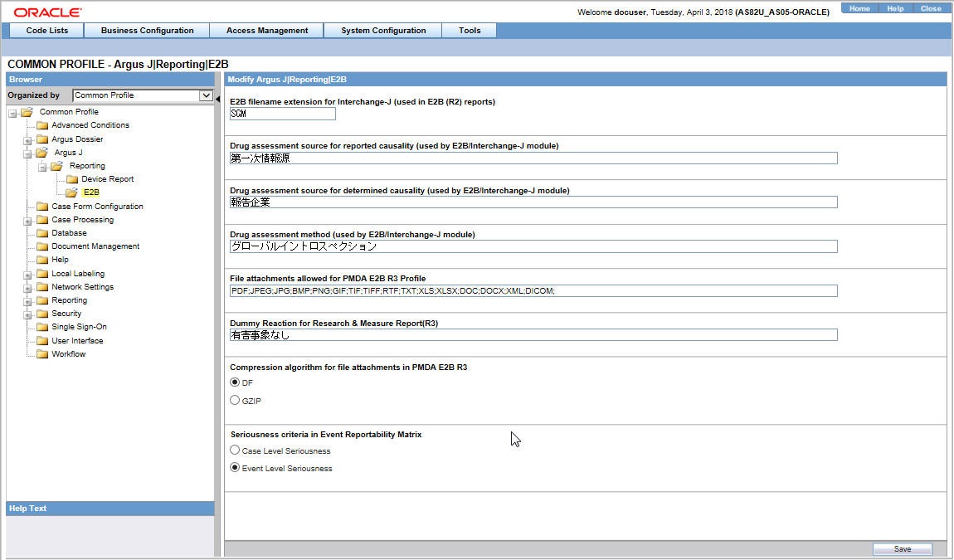Image resolution: width=954 pixels, height=560 pixels.
Task: Click the Argus J open folder icon
Action: [42, 153]
